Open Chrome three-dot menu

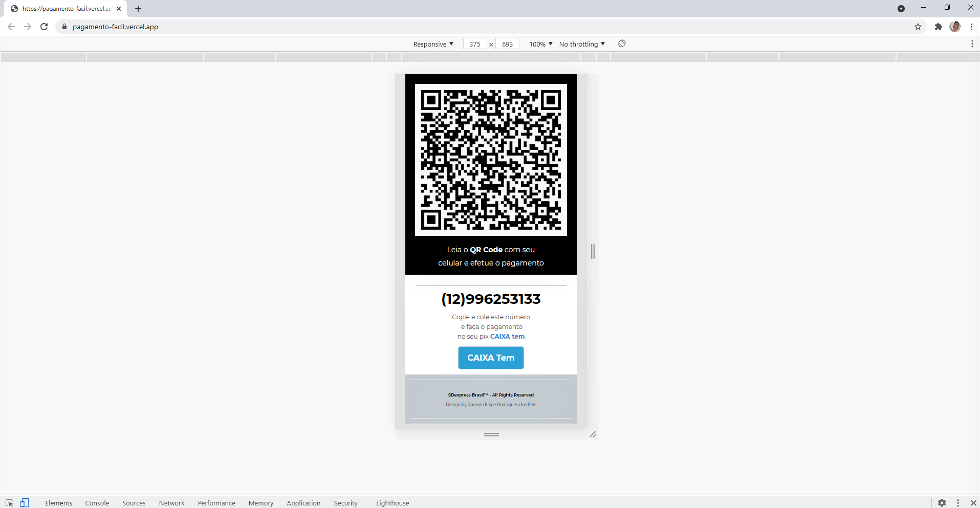tap(971, 27)
